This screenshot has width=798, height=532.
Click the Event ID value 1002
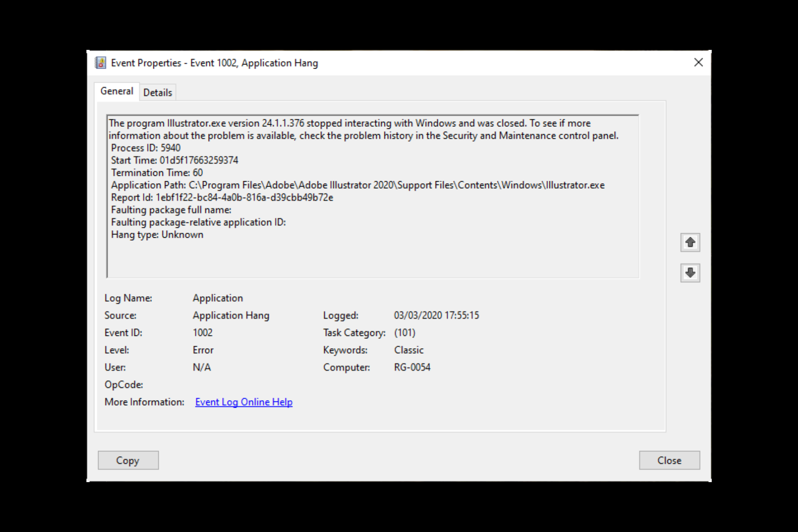202,333
